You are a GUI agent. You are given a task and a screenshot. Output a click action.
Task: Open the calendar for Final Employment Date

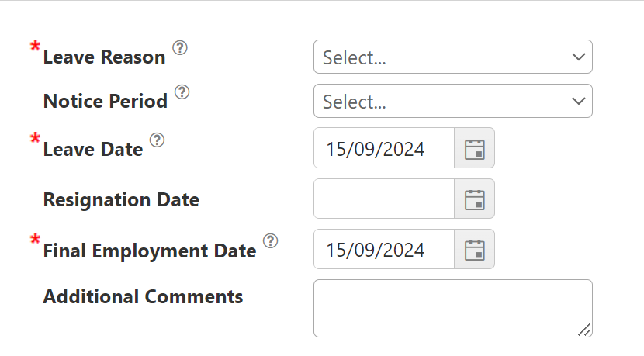[x=474, y=250]
